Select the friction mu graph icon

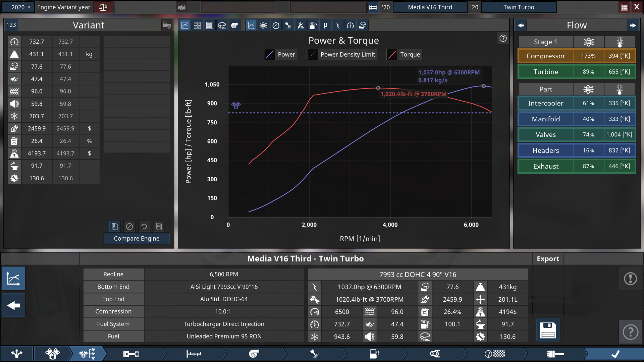click(325, 25)
